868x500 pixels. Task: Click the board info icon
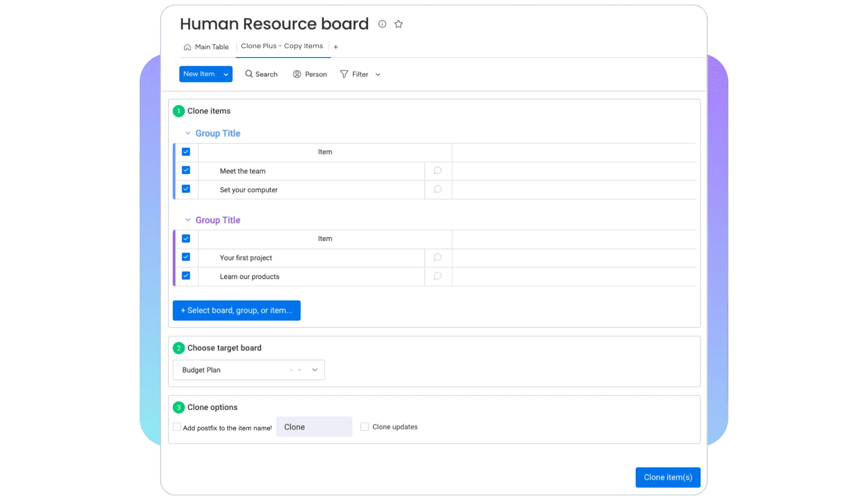tap(382, 24)
